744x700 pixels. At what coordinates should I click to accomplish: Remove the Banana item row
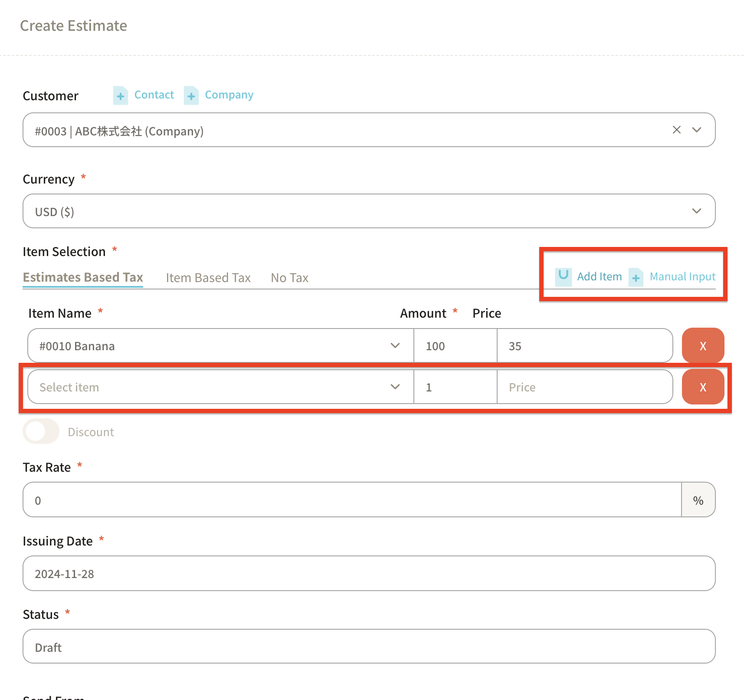point(703,345)
